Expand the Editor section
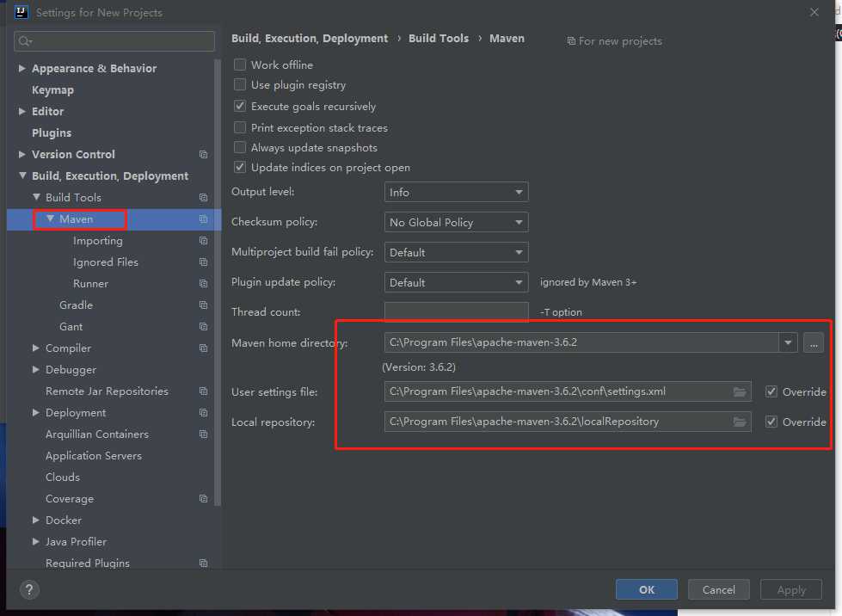 (22, 111)
